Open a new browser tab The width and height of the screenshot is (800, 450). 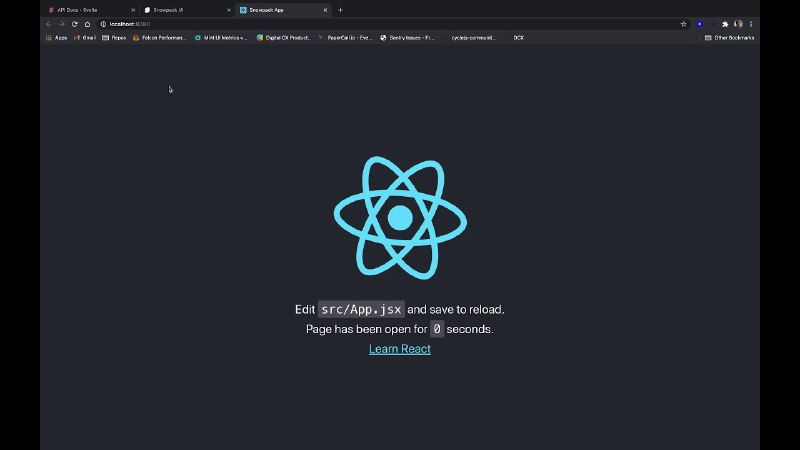tap(340, 10)
